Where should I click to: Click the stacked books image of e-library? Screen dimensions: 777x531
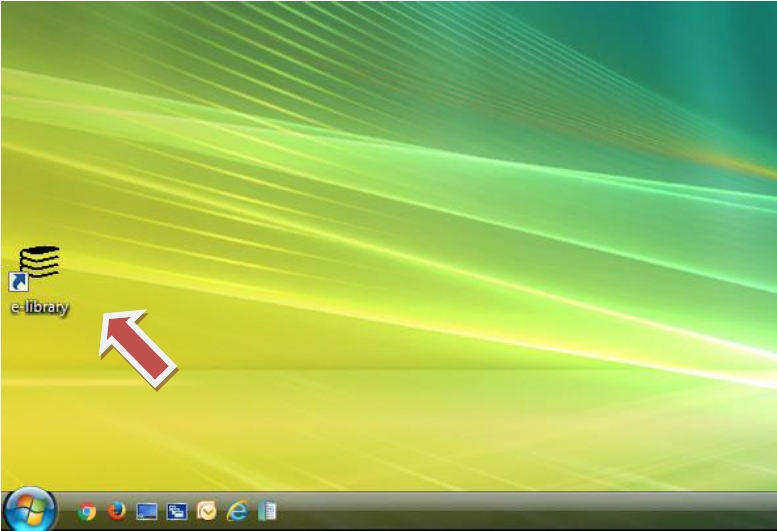[40, 260]
